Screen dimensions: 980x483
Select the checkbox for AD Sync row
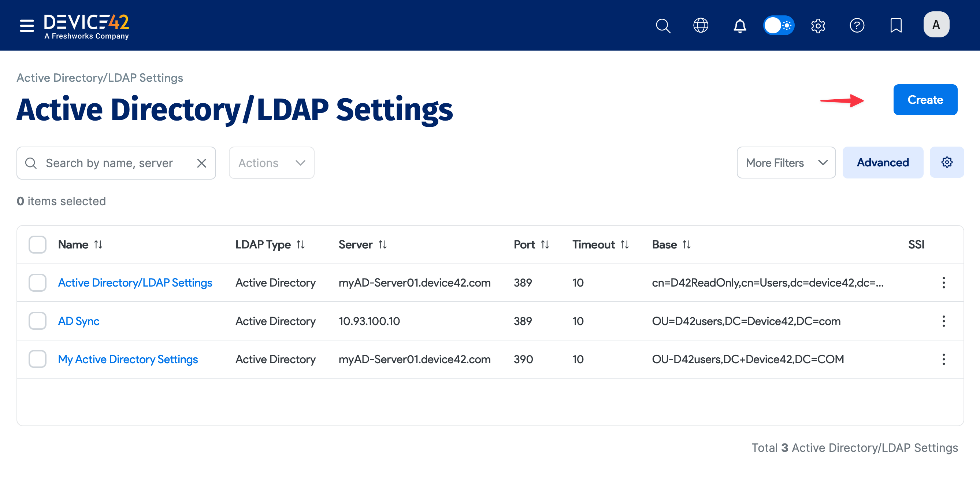pyautogui.click(x=37, y=321)
